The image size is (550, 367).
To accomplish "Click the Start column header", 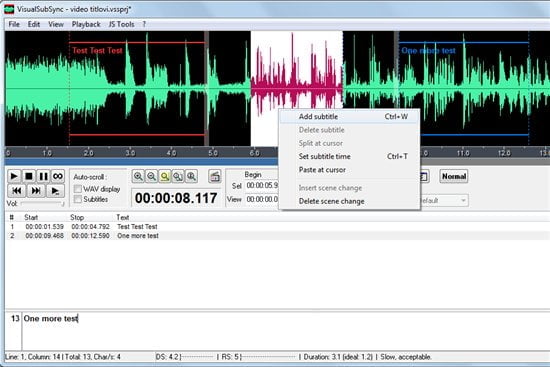I will click(x=31, y=218).
